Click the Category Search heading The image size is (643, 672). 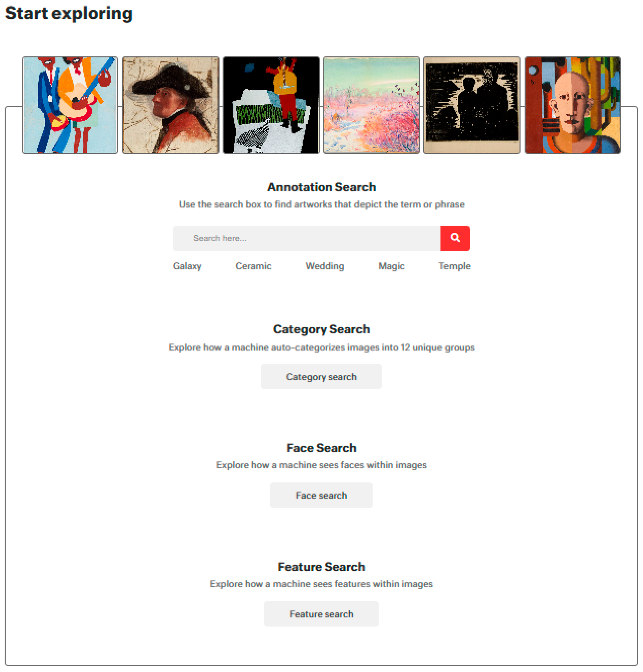click(322, 329)
